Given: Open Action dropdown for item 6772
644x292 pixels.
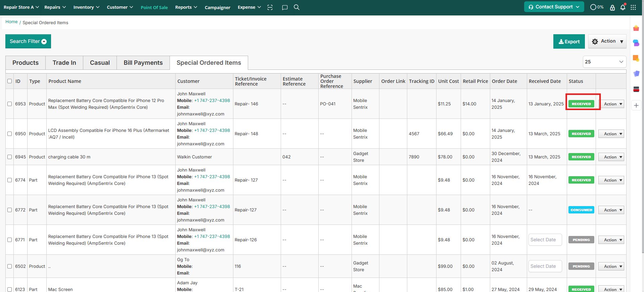Looking at the screenshot, I should (x=611, y=210).
